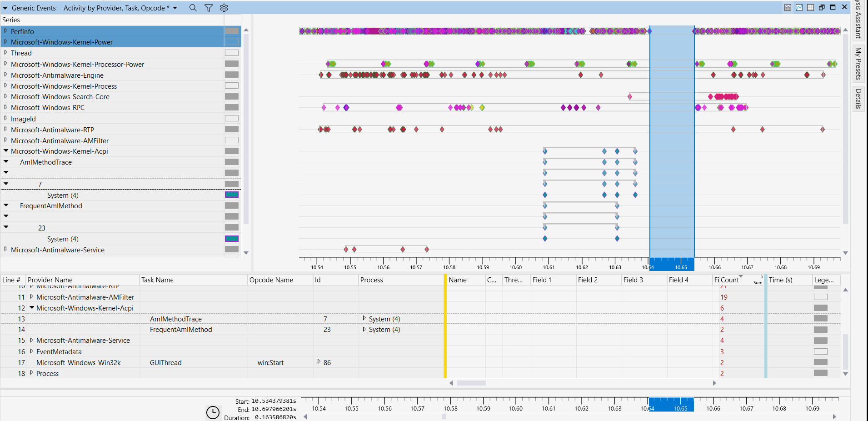Sort by the Process column header
Screen dimensions: 868x421
point(401,280)
